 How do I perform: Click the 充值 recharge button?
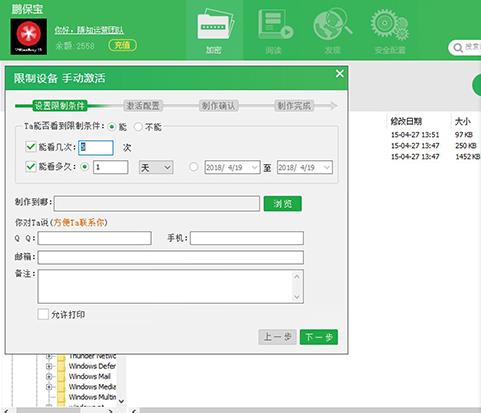122,45
